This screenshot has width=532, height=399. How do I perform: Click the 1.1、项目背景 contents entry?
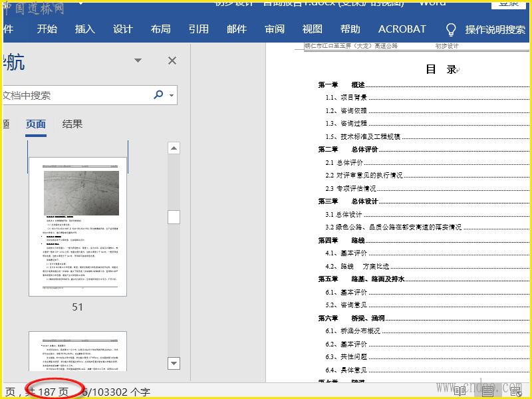click(427, 98)
